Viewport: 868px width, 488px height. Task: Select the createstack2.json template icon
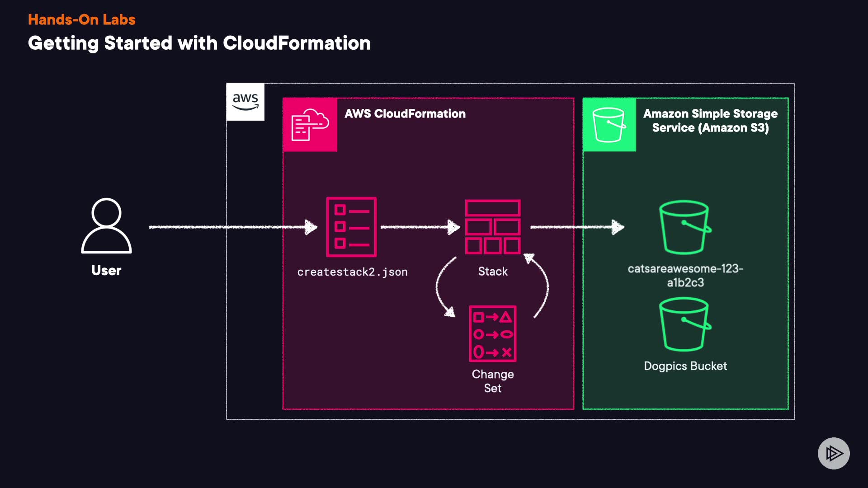(x=351, y=227)
